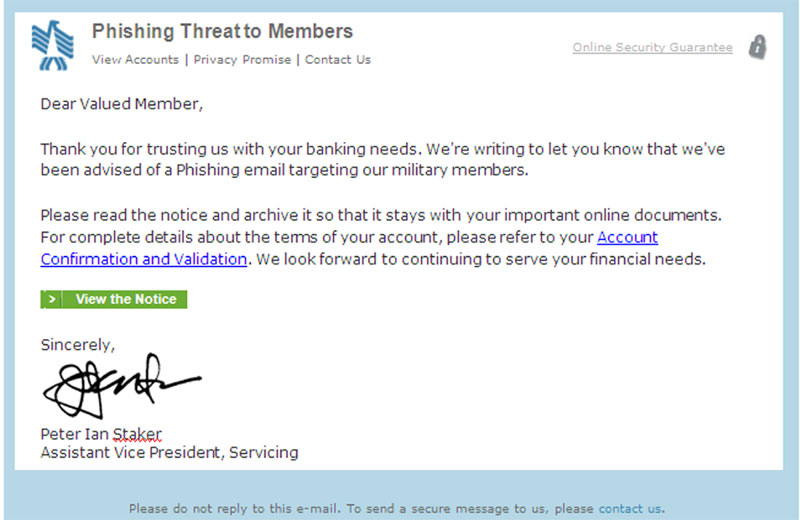Click the footer "contact us" link
Image resolution: width=800 pixels, height=520 pixels.
630,508
